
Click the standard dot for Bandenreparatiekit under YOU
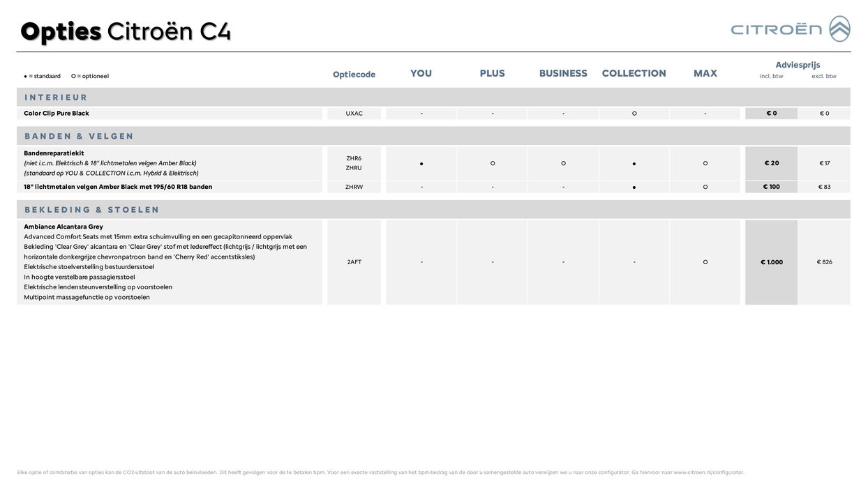pyautogui.click(x=421, y=164)
